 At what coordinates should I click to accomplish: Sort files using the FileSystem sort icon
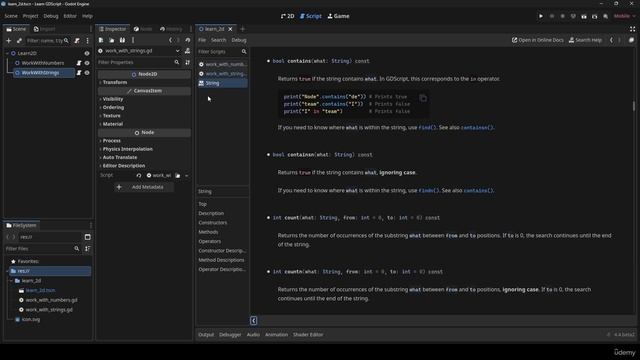[87, 249]
